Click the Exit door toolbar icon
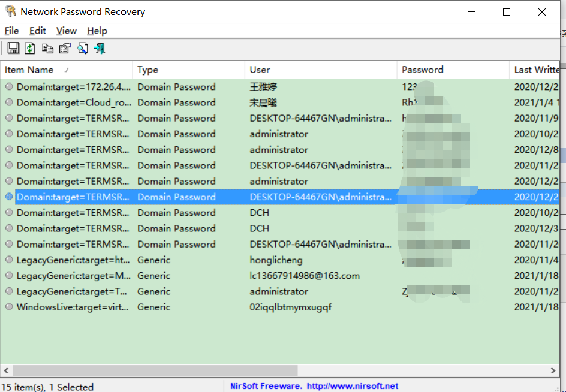This screenshot has width=566, height=392. click(100, 48)
